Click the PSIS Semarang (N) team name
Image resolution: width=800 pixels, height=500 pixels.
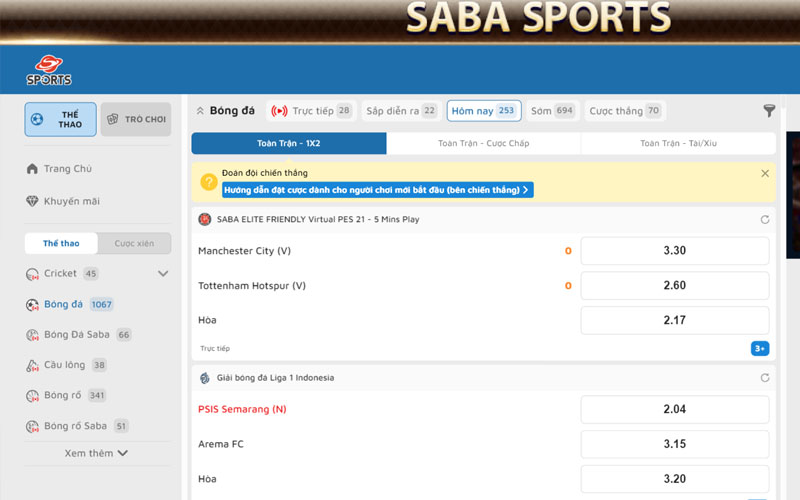pyautogui.click(x=242, y=409)
